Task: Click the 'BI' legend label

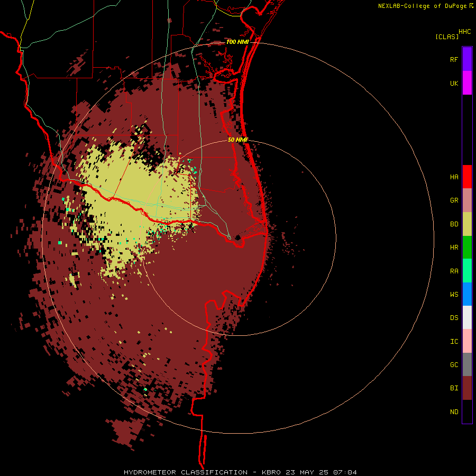Action: (x=454, y=388)
